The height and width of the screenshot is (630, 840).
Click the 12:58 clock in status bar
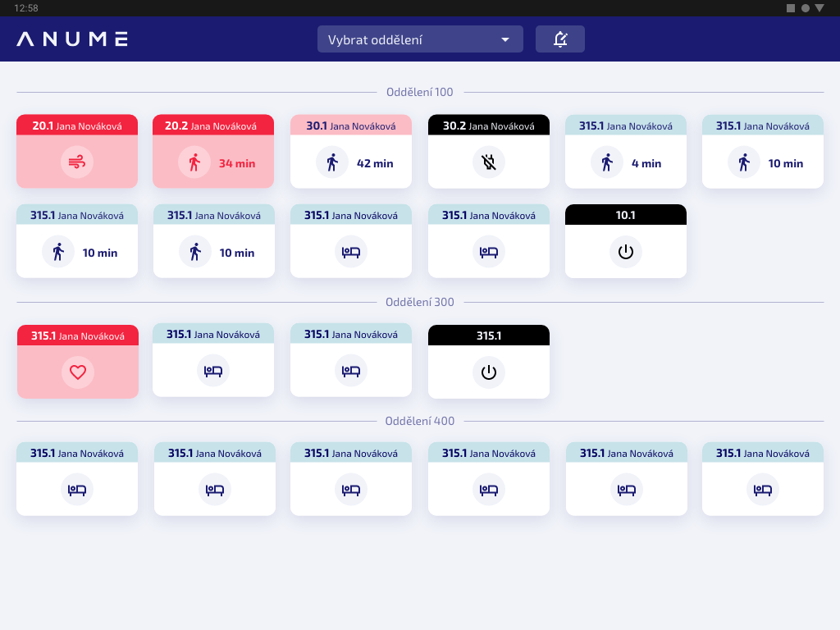pos(26,8)
